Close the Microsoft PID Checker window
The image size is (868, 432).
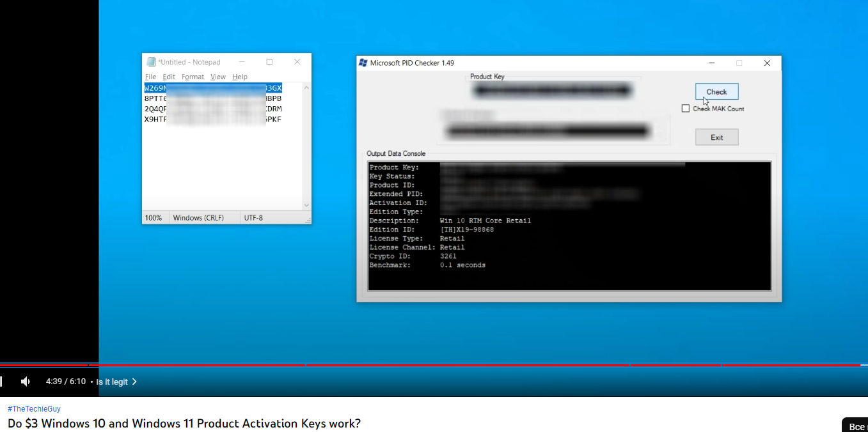click(x=767, y=63)
